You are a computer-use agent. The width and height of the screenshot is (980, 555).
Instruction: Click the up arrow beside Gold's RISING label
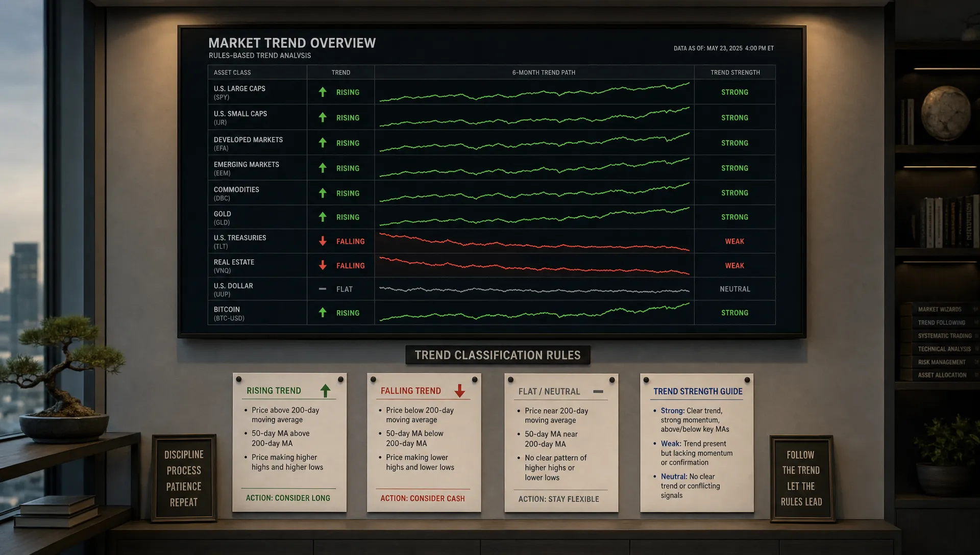pyautogui.click(x=323, y=217)
